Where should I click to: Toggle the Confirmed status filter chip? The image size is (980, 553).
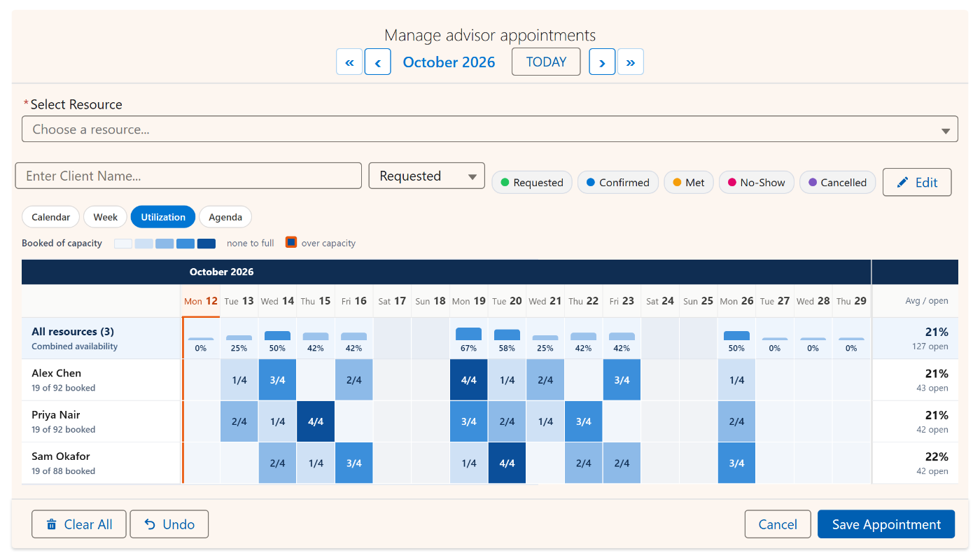[618, 183]
